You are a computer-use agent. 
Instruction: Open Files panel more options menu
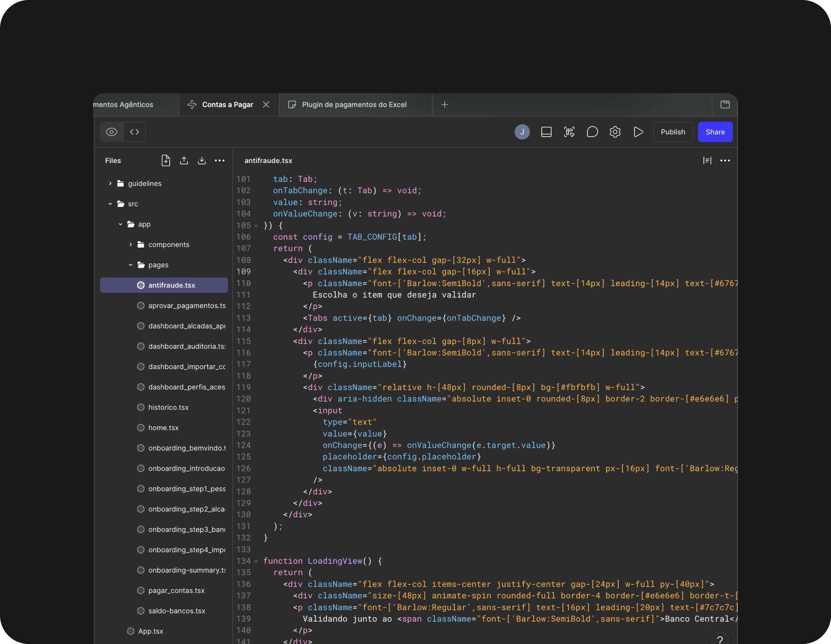[219, 160]
